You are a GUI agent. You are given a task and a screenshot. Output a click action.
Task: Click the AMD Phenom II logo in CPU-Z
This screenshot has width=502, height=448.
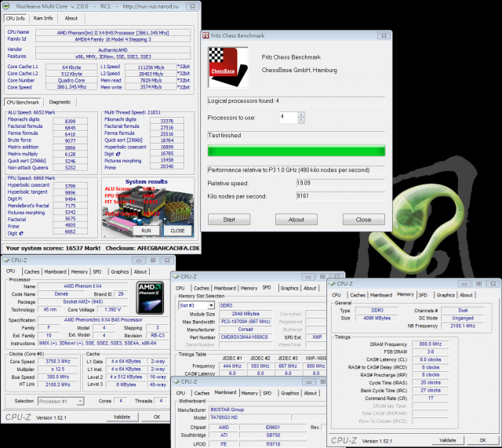tap(150, 297)
